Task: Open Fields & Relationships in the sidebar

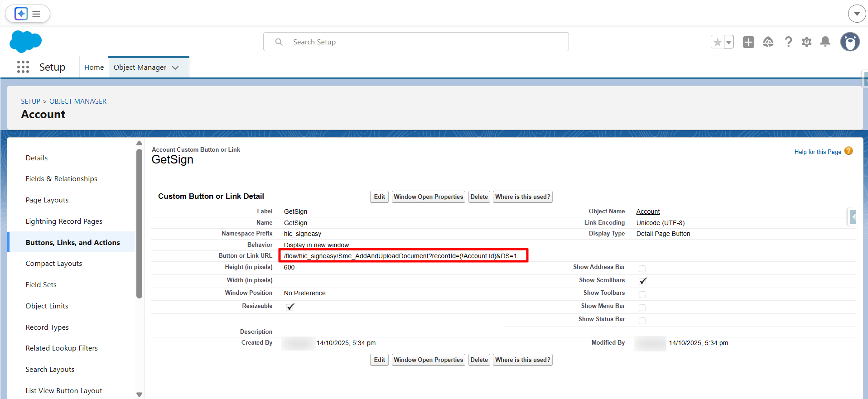Action: tap(62, 179)
